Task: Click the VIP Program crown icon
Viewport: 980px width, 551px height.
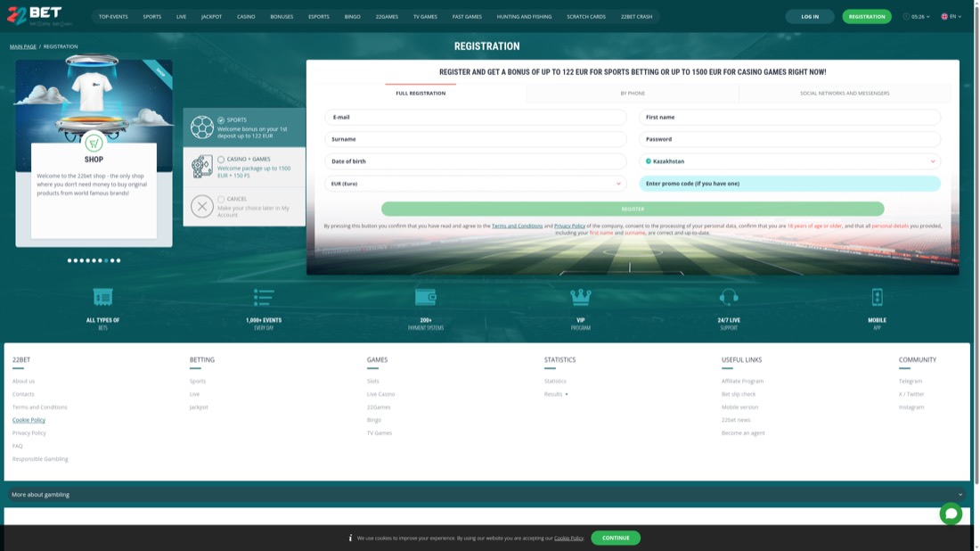Action: tap(581, 297)
